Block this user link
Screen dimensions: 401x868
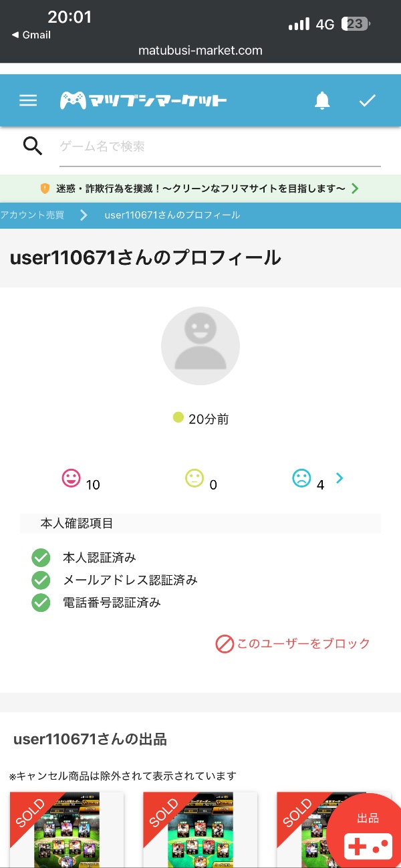click(293, 644)
